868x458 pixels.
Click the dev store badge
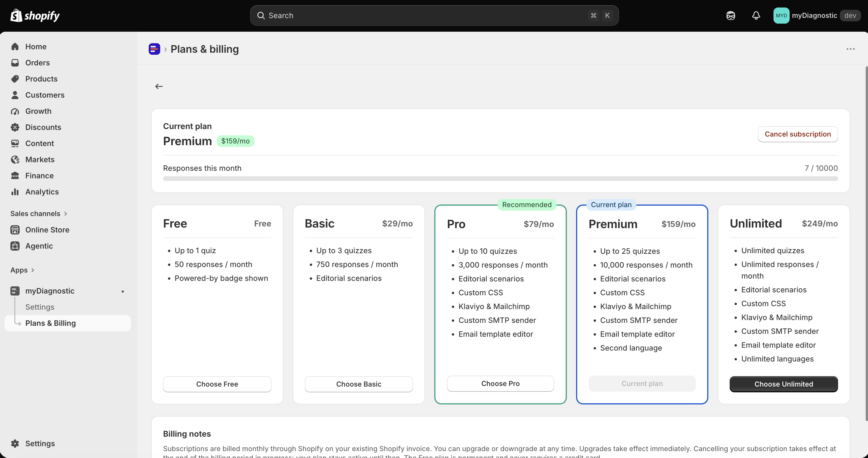tap(850, 16)
